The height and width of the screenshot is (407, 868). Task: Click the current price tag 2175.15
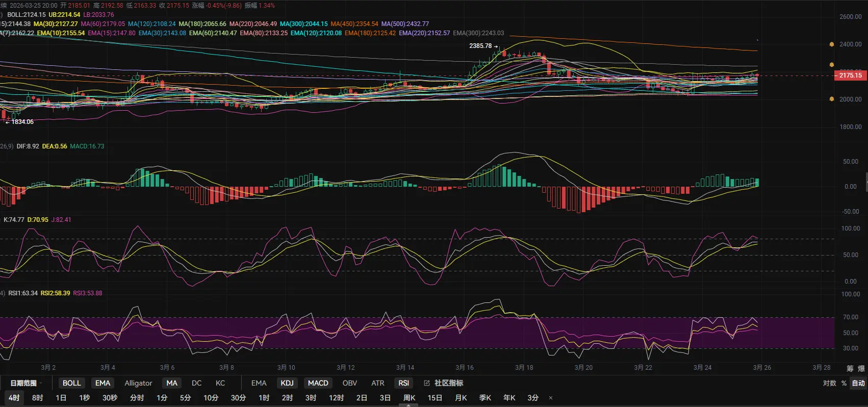[x=850, y=75]
